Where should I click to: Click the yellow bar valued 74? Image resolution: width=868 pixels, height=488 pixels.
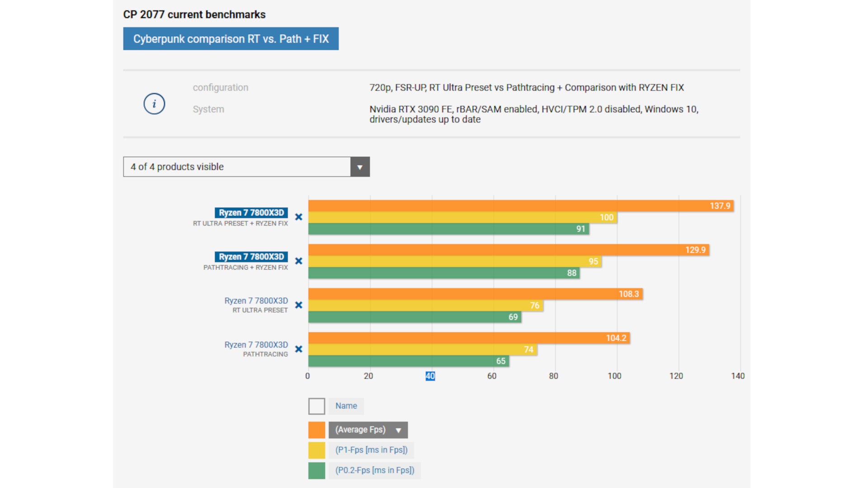tap(423, 349)
